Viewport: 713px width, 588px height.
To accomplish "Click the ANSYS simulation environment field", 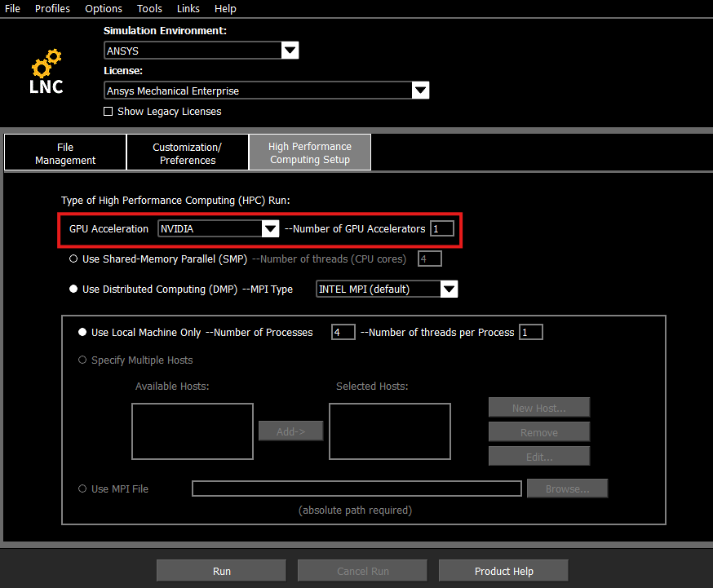I will tap(193, 51).
